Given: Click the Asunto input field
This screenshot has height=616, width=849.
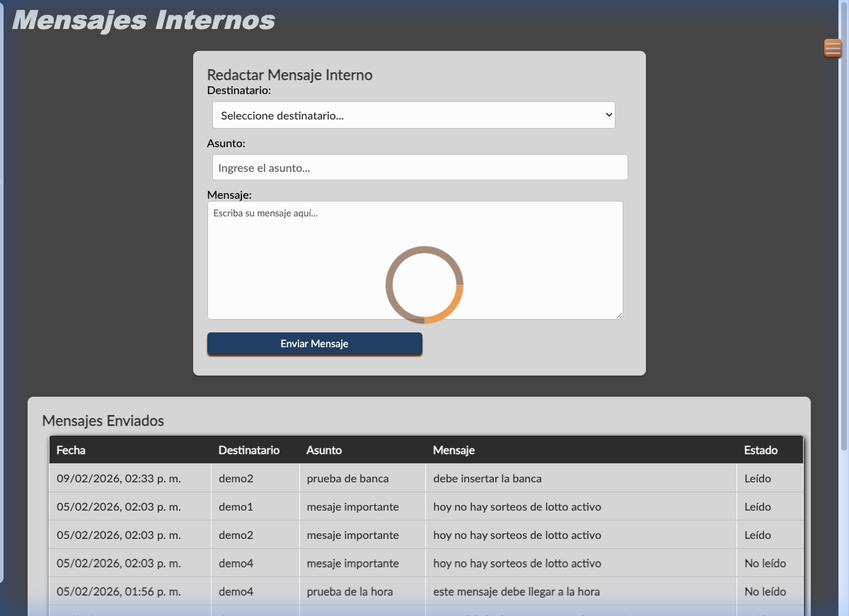Looking at the screenshot, I should [420, 168].
